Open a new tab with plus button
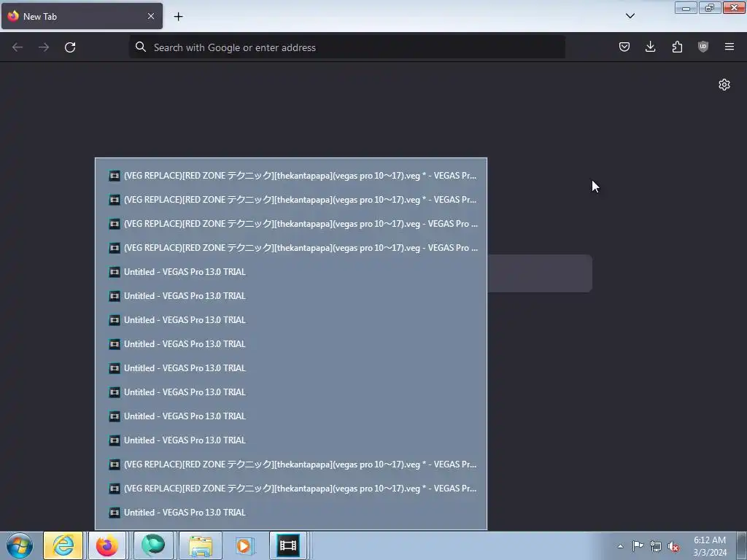The image size is (747, 560). [x=178, y=17]
